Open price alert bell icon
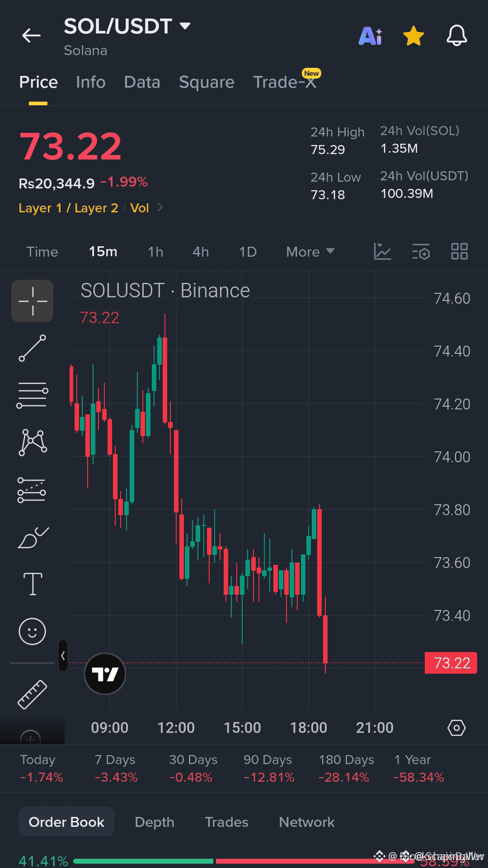The height and width of the screenshot is (868, 488). coord(457,36)
